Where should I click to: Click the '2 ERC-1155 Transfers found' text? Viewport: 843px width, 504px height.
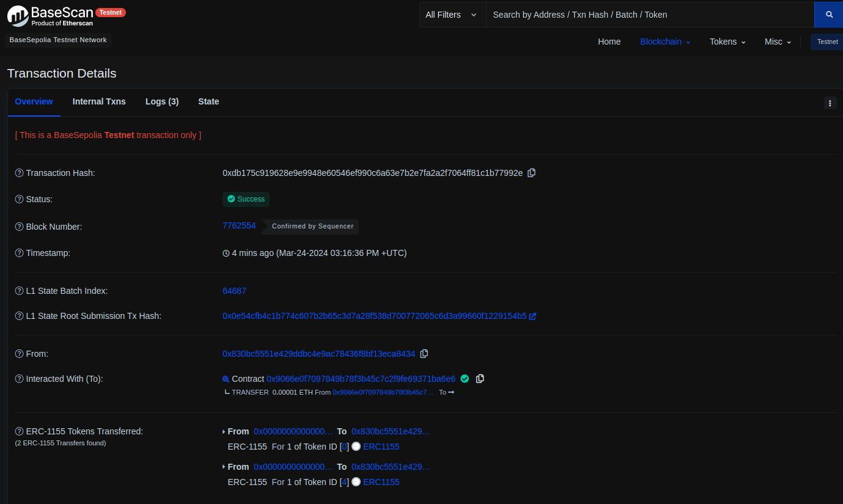click(61, 443)
